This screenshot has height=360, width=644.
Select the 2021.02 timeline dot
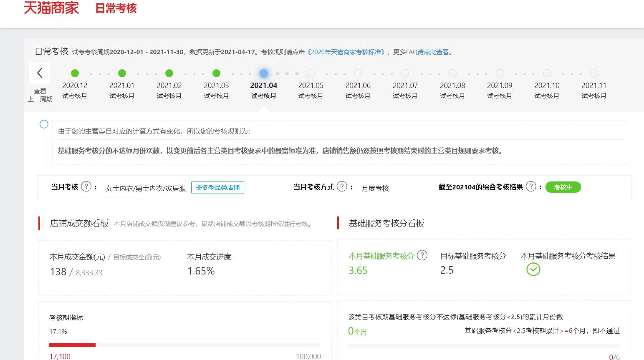pos(169,73)
